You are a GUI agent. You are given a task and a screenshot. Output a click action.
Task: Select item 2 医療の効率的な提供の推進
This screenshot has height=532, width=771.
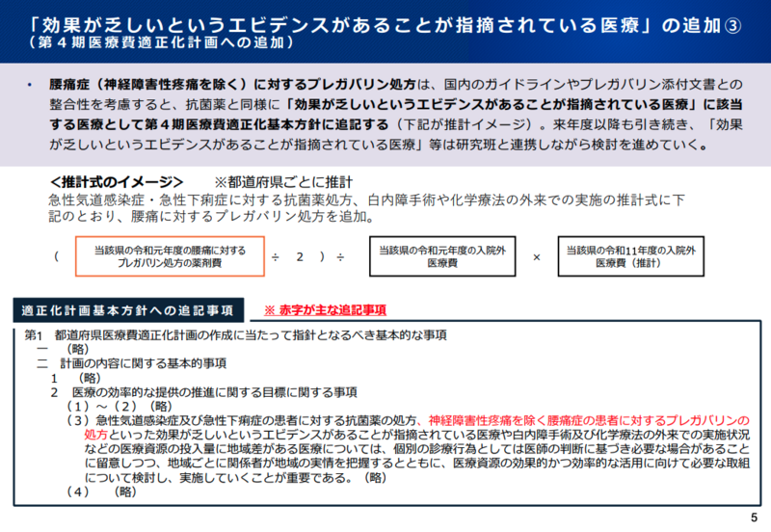pyautogui.click(x=203, y=392)
